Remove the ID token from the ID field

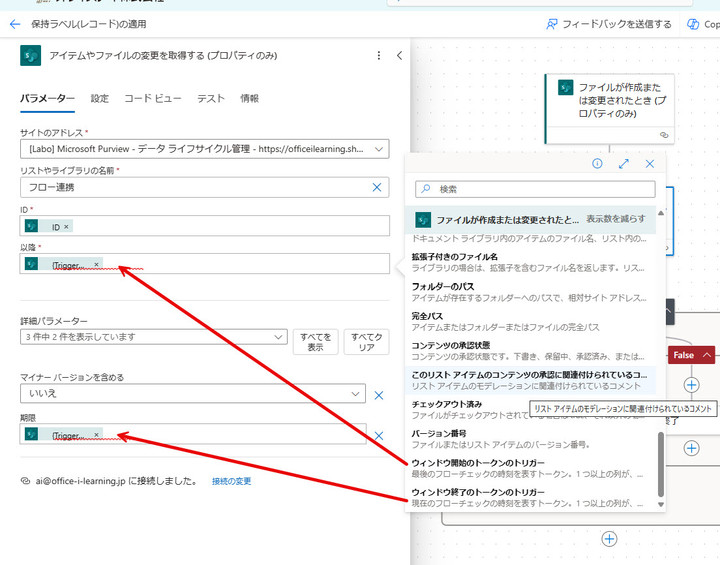click(x=66, y=227)
